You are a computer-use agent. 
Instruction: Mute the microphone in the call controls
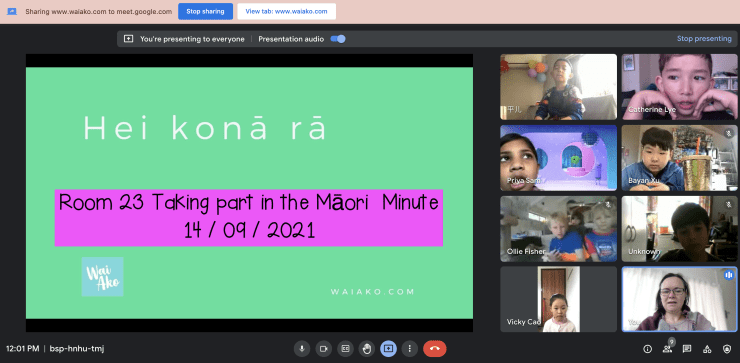302,349
